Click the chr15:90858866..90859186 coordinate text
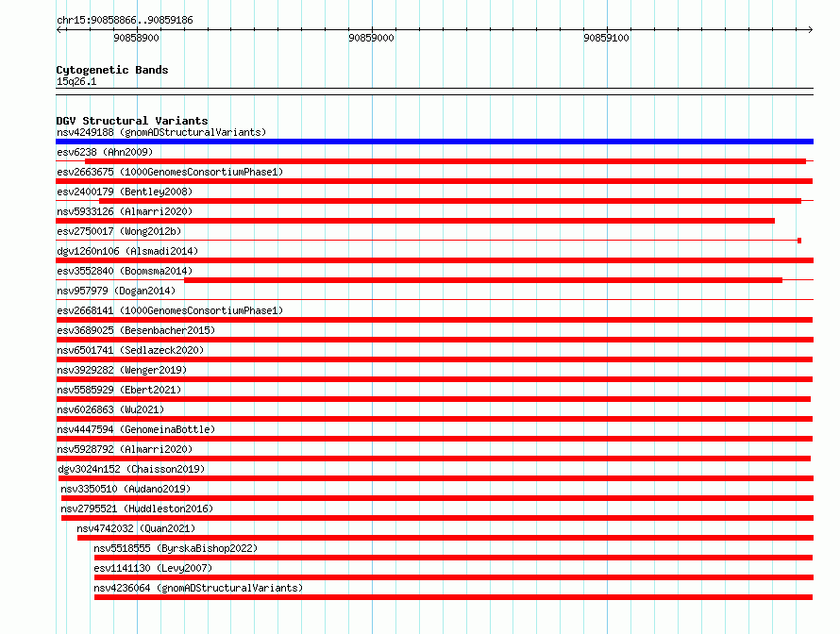 click(x=125, y=21)
